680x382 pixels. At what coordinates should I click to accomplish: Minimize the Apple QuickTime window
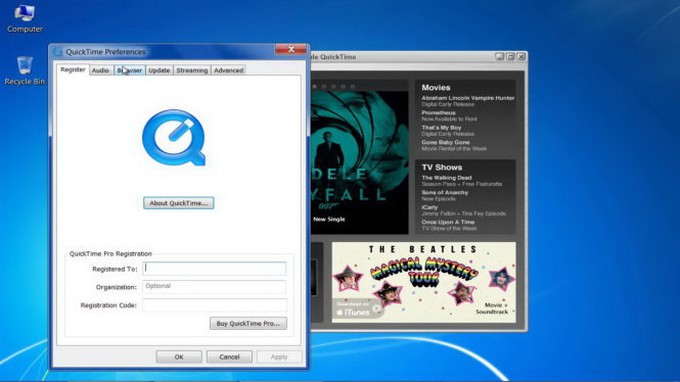pos(500,57)
